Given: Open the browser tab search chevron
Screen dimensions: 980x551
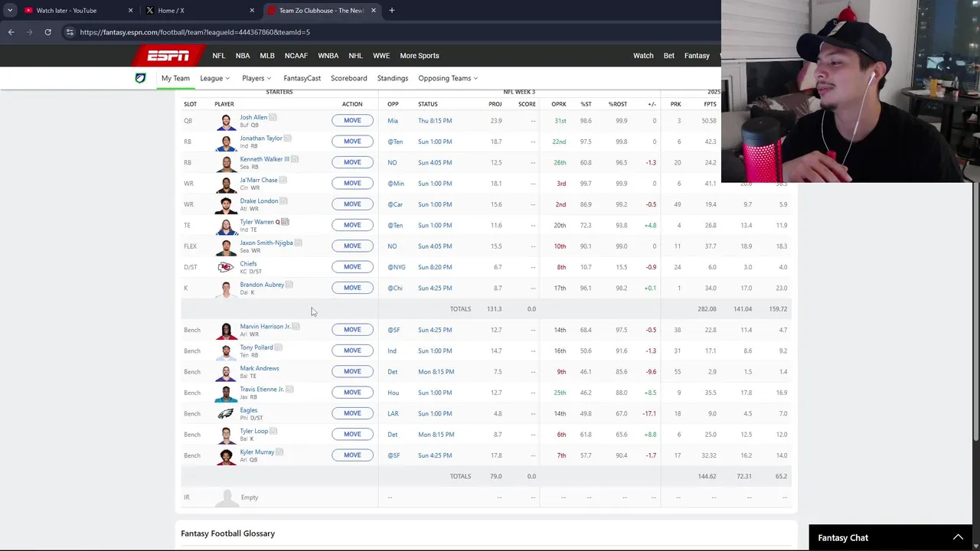Looking at the screenshot, I should click(10, 10).
